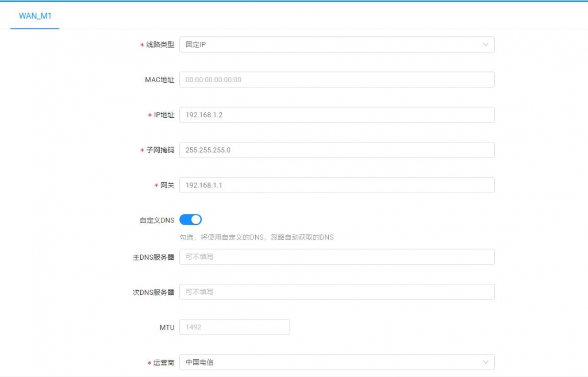Click the 子网掩码 field label
This screenshot has width=588, height=377.
click(160, 151)
